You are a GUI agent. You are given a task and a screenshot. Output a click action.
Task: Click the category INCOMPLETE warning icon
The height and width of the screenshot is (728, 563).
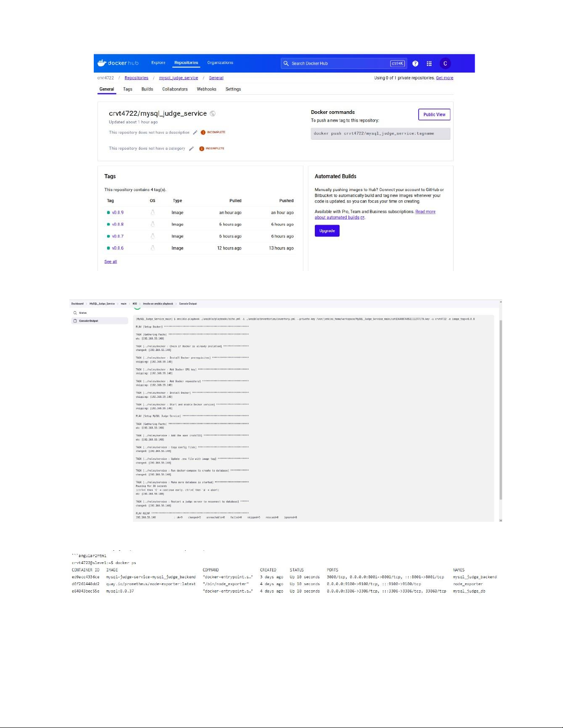click(201, 148)
